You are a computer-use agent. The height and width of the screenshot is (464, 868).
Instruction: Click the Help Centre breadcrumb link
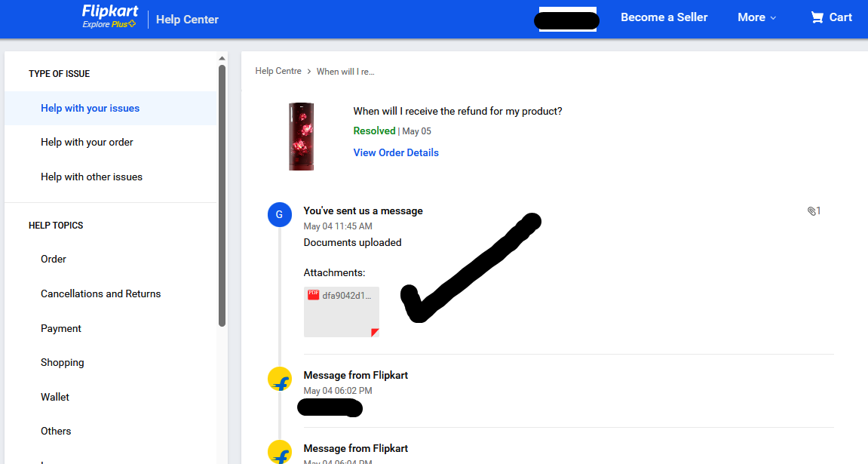click(x=278, y=71)
